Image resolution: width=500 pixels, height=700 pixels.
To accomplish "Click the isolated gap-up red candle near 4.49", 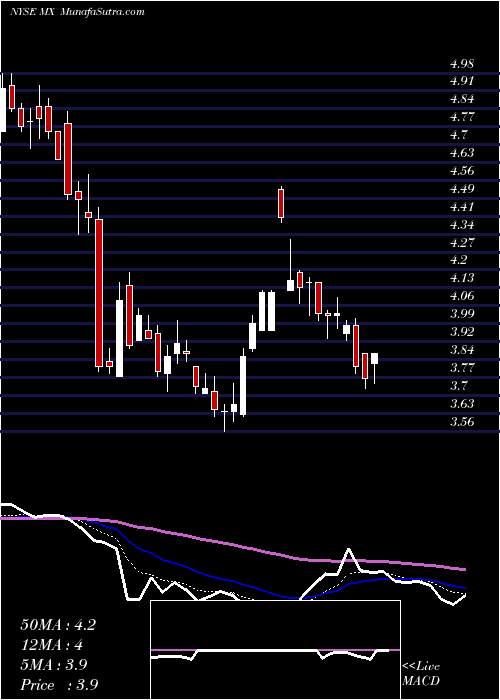I will point(281,204).
